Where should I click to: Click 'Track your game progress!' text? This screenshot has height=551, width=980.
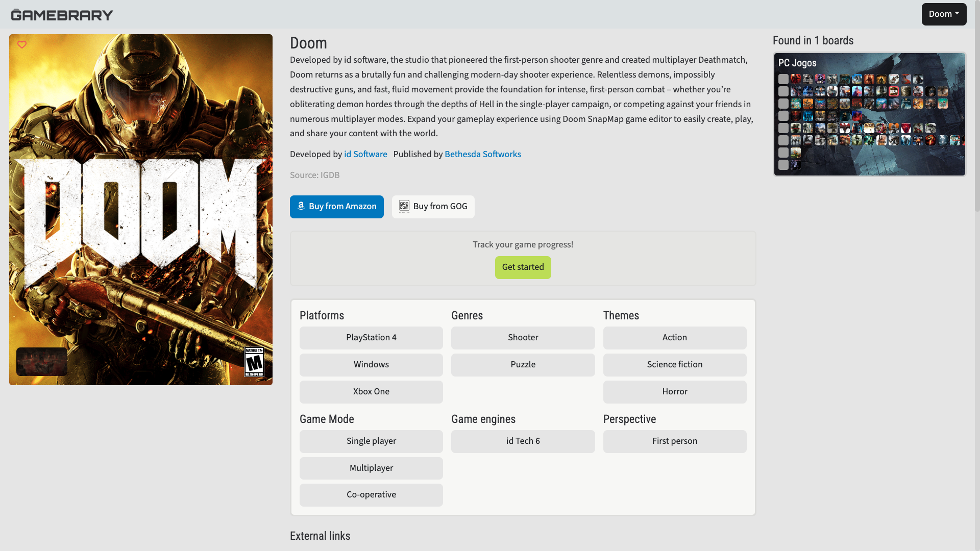click(x=523, y=245)
